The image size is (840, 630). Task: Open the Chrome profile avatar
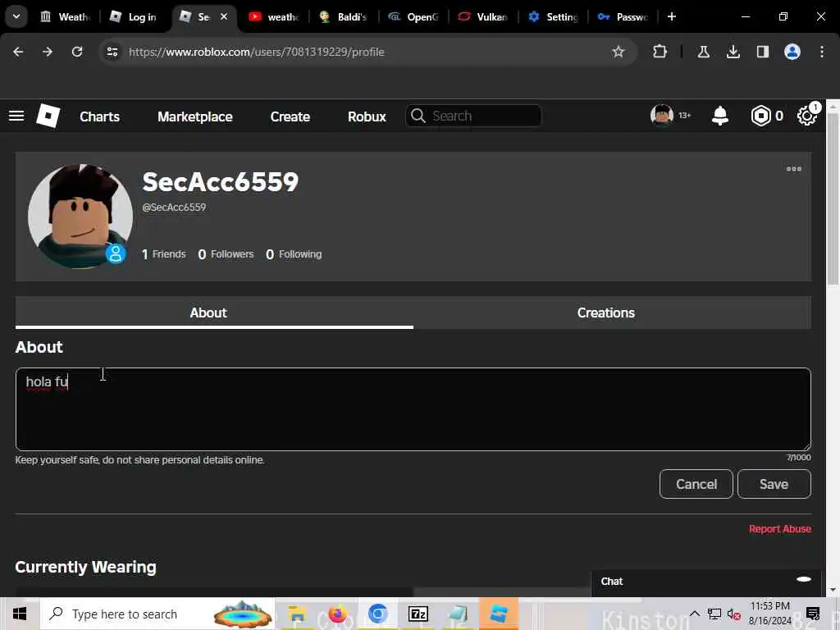[792, 52]
